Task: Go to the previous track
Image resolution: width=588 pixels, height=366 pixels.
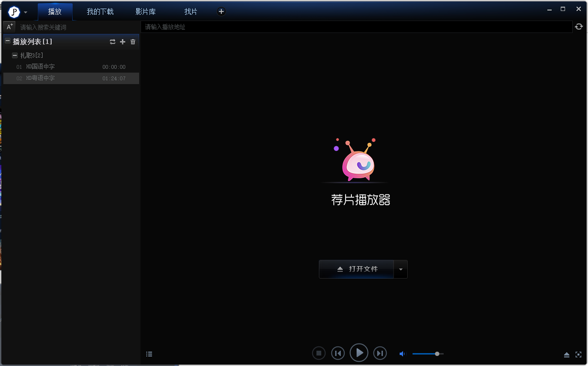Action: [x=338, y=353]
